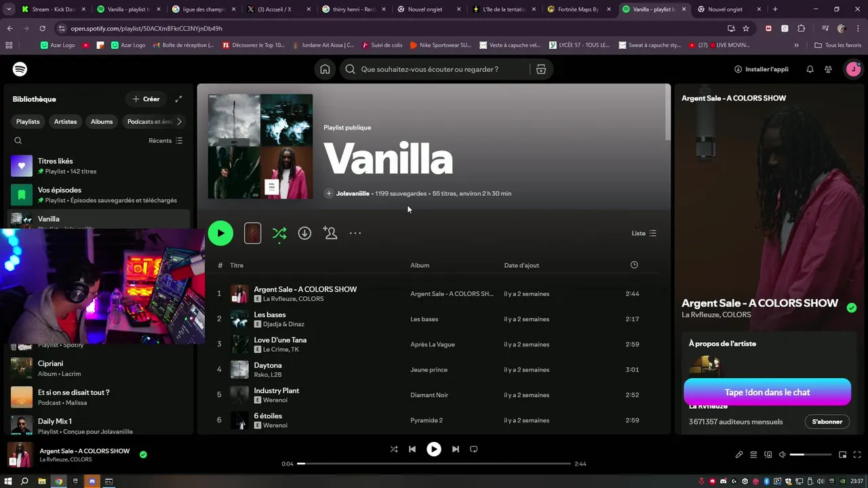Click the Bluetooth system tray icon
The image size is (868, 488).
[766, 481]
